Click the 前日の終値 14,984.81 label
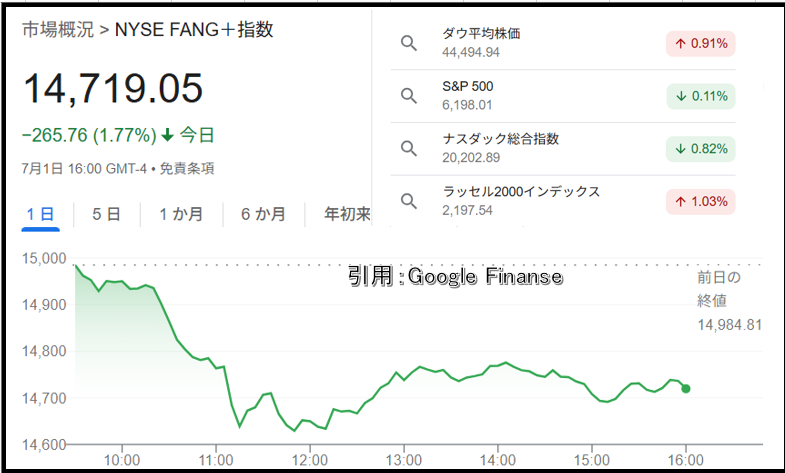The width and height of the screenshot is (785, 473). coord(729,301)
